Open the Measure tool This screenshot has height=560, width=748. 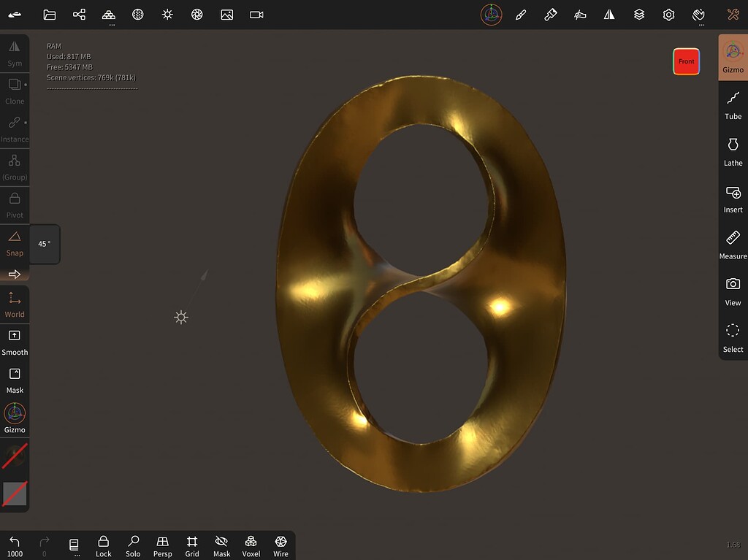pyautogui.click(x=733, y=245)
